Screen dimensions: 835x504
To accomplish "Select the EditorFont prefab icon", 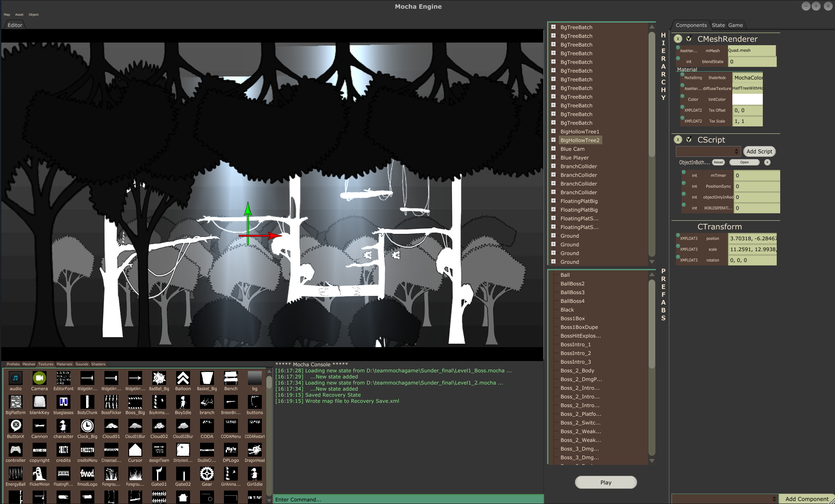I will coord(63,378).
